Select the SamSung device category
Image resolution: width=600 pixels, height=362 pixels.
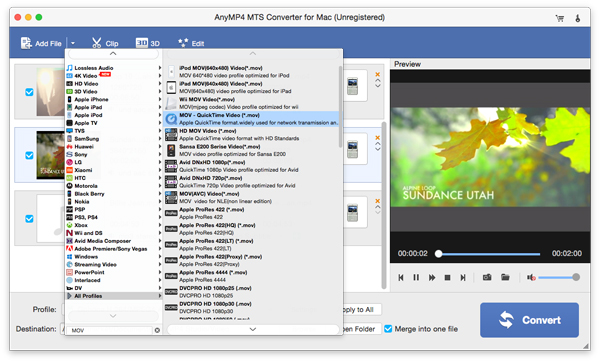[x=114, y=139]
